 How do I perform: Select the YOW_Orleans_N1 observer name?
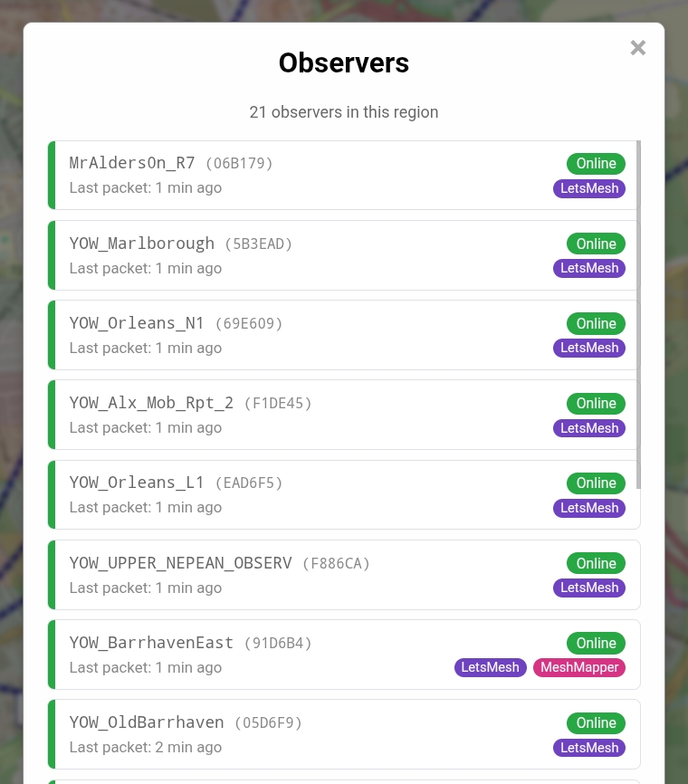(138, 323)
